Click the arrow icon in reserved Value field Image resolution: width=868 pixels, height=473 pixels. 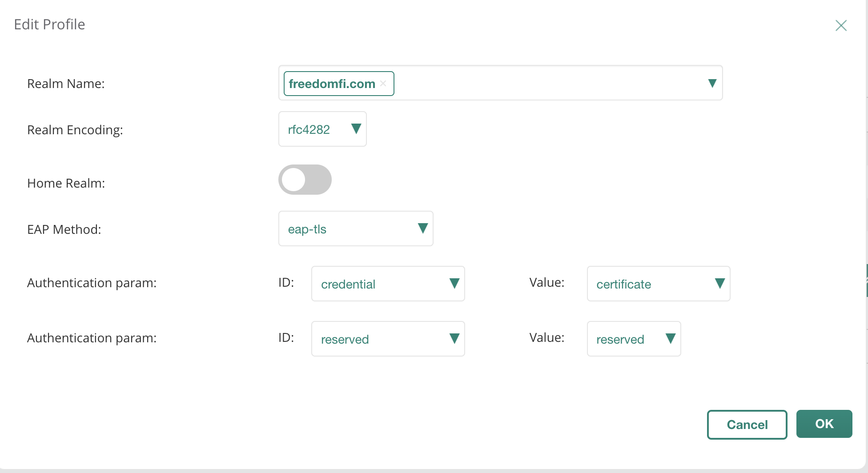[670, 339]
